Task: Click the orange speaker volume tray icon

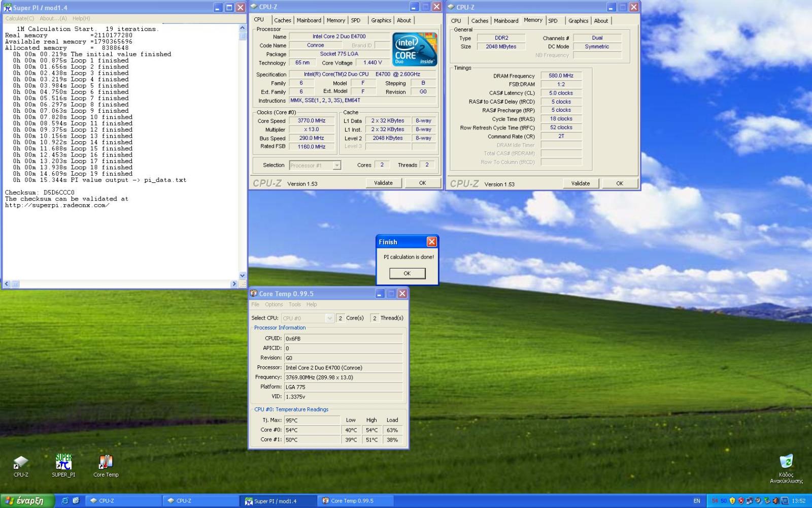Action: pos(775,501)
